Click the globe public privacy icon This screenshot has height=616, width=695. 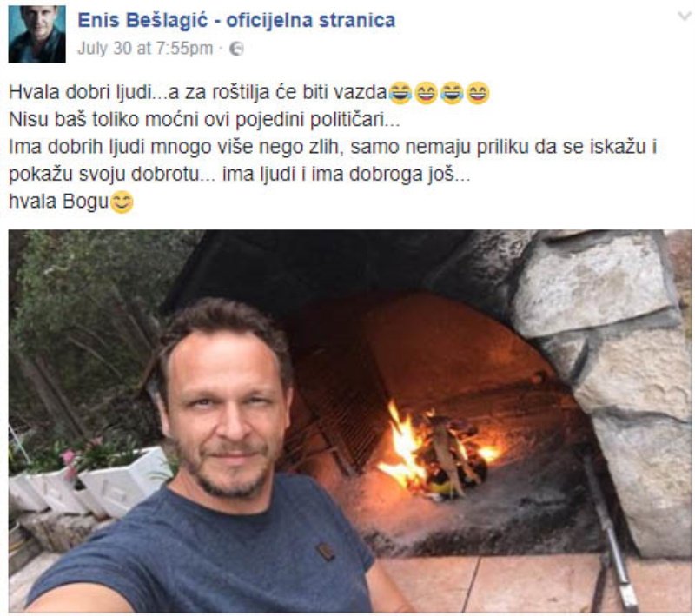pos(236,49)
